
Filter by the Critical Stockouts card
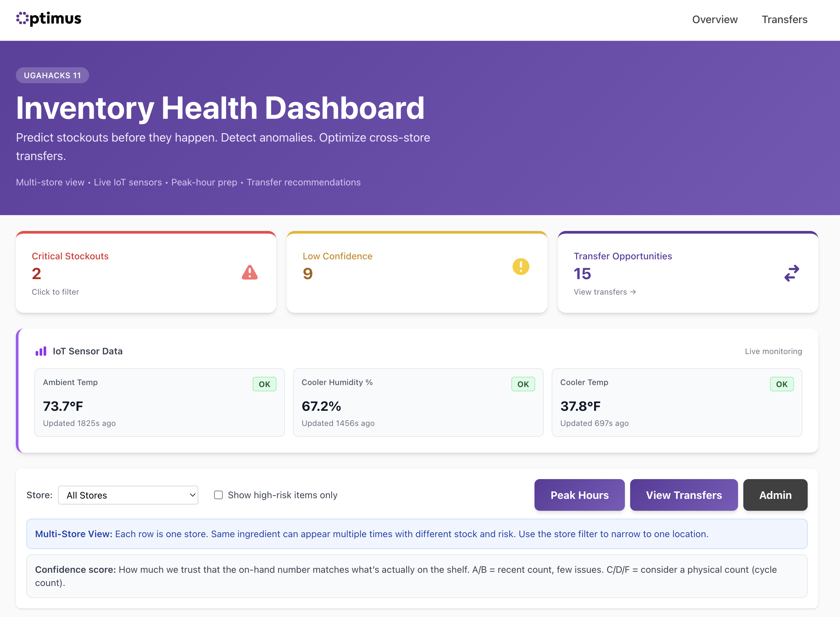(146, 273)
